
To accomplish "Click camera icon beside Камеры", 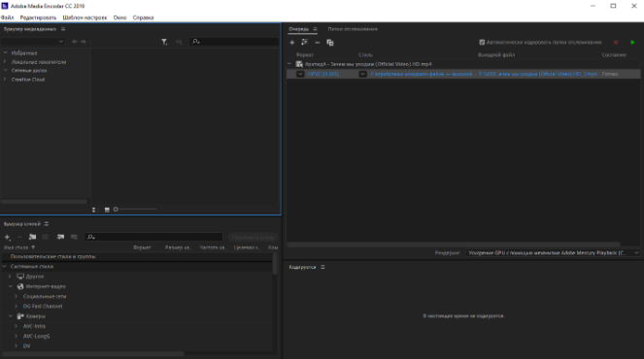I will click(20, 316).
